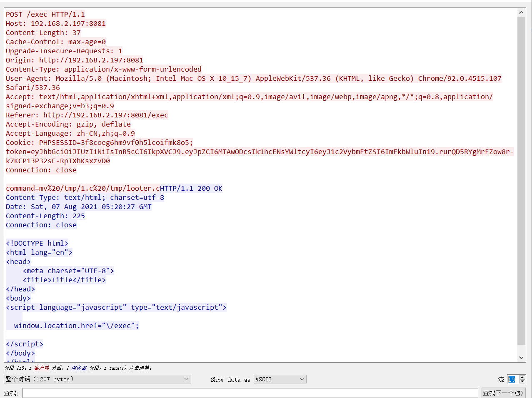Click the 'User-Agent: Mozilla/5.0' line
The height and width of the screenshot is (398, 532).
(x=254, y=78)
